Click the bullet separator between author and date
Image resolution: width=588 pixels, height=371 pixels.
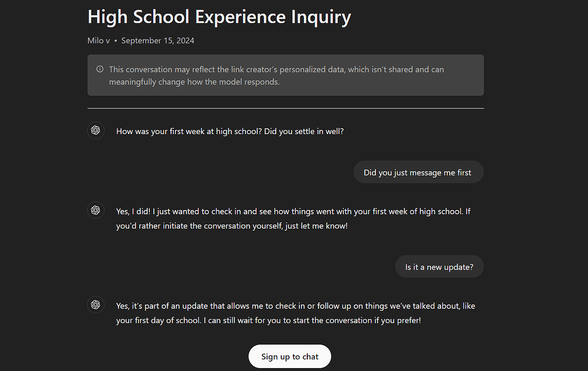pyautogui.click(x=116, y=41)
